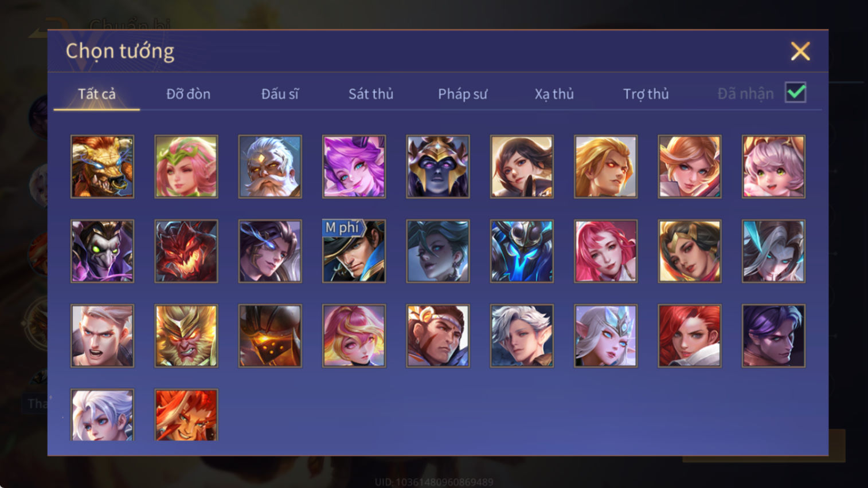Image resolution: width=868 pixels, height=488 pixels.
Task: Select the golden bull hero portrait
Action: click(x=102, y=167)
